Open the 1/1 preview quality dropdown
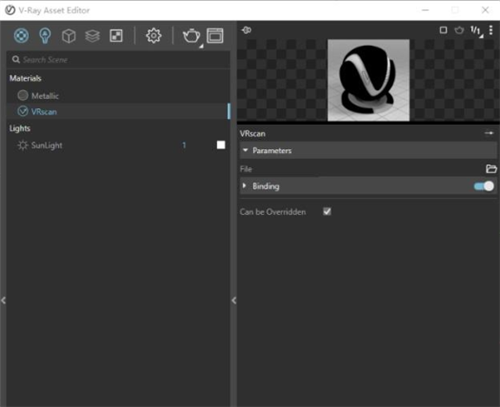The image size is (500, 407). [476, 31]
